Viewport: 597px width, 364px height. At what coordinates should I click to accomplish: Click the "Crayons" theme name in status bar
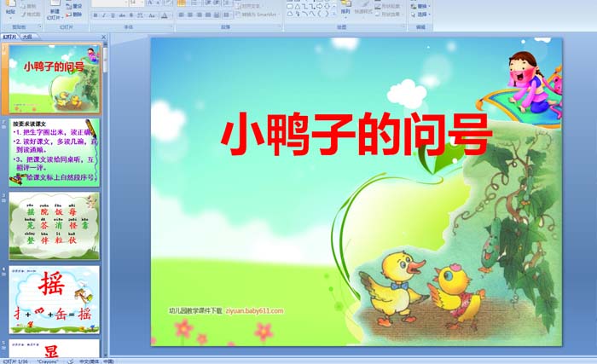pyautogui.click(x=47, y=361)
